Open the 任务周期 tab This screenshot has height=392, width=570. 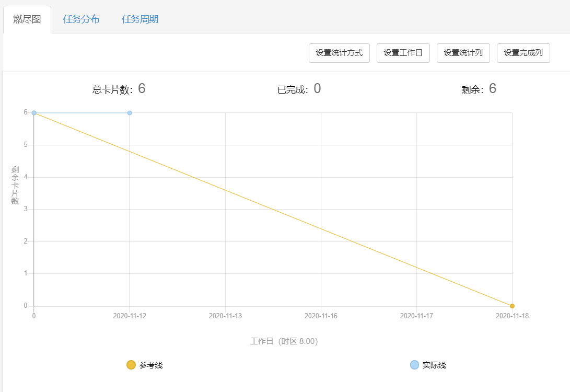coord(140,19)
